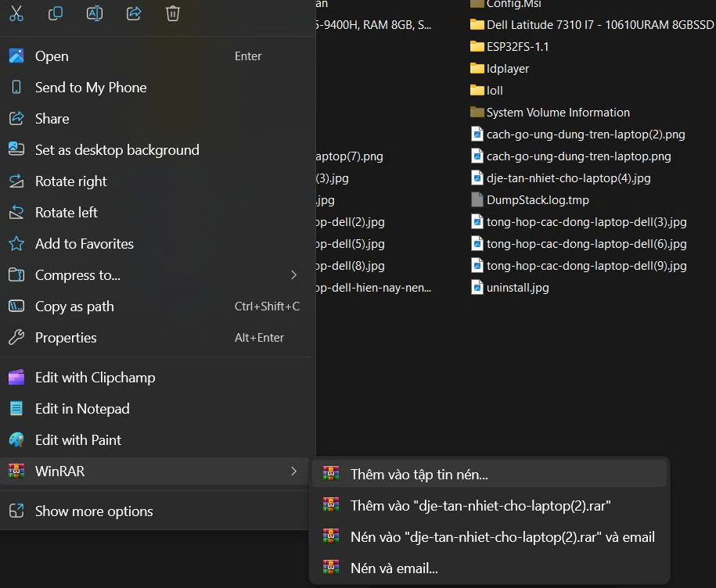Click Thêm vào tập tin nén option

[419, 475]
